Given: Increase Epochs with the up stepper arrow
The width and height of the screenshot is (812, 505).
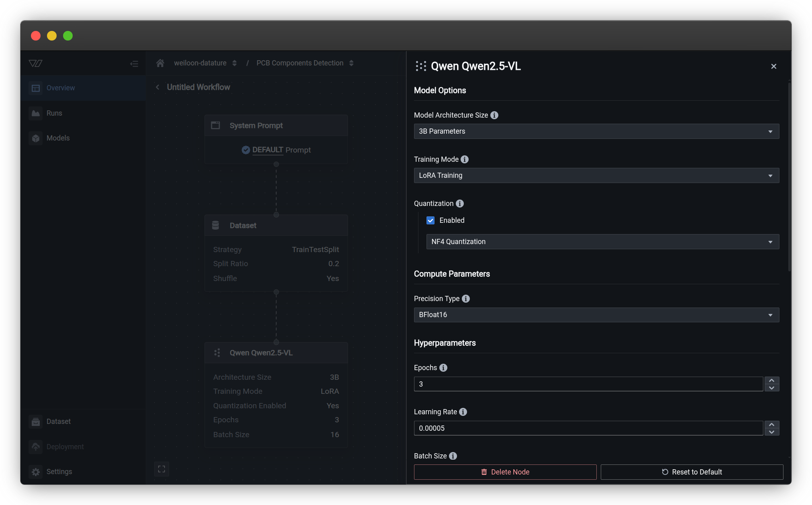Looking at the screenshot, I should (x=771, y=380).
